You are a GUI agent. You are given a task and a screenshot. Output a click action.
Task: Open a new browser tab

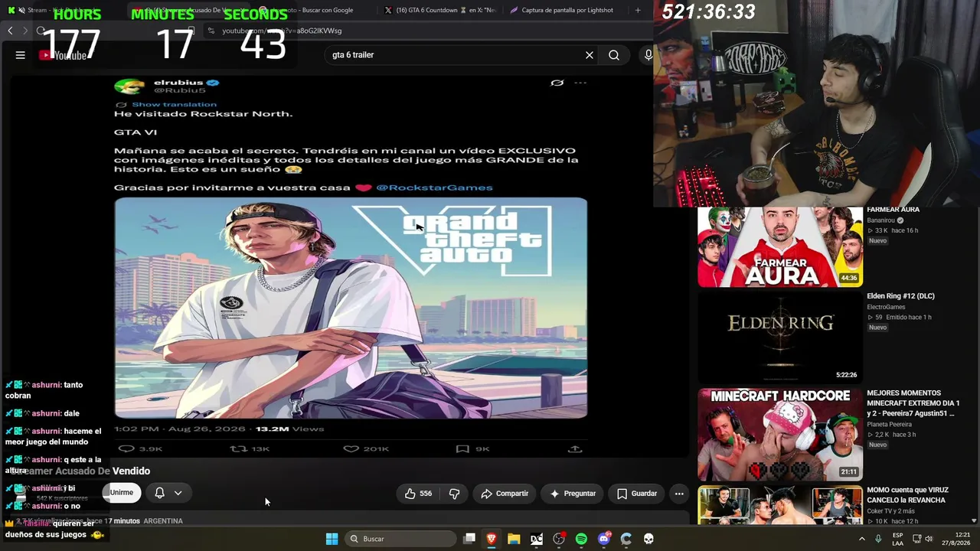coord(638,10)
